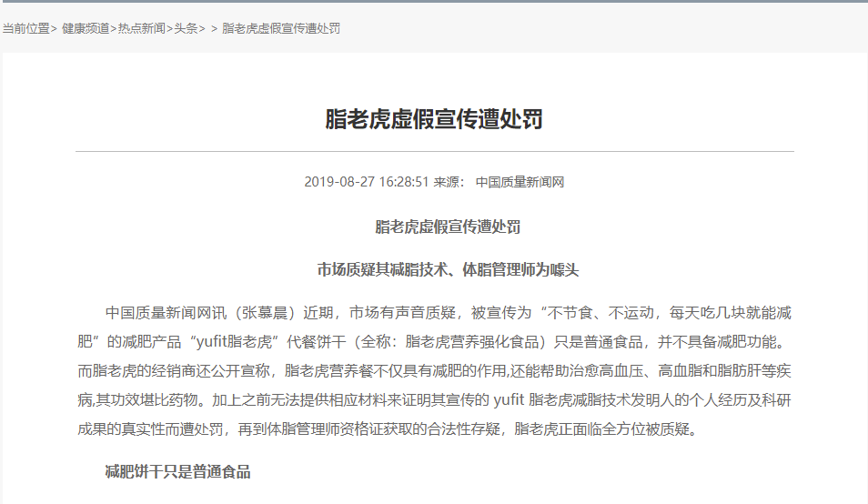This screenshot has height=504, width=868.
Task: Open the 健康频道 breadcrumb link
Action: [x=86, y=28]
